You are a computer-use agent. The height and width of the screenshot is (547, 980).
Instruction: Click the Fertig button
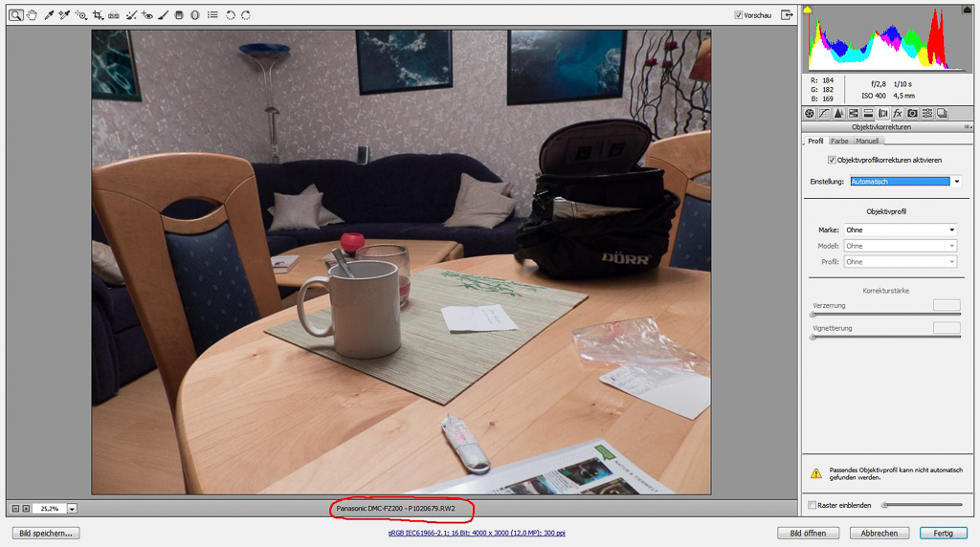943,534
